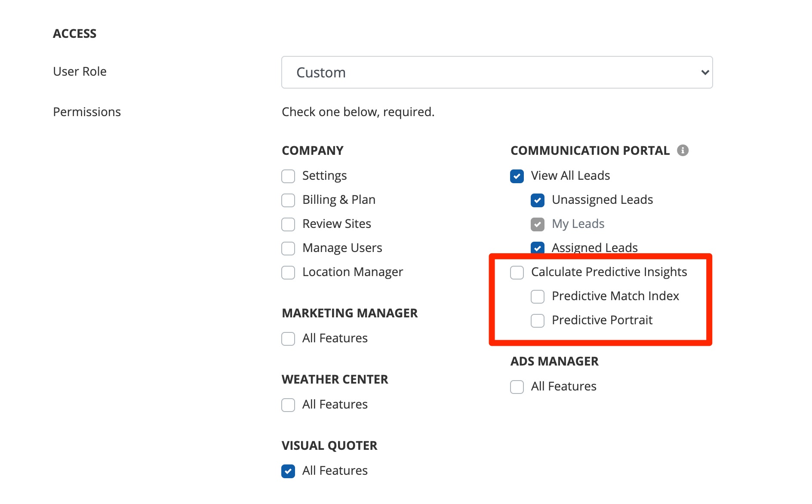Image resolution: width=812 pixels, height=504 pixels.
Task: Open the User Role dropdown
Action: click(496, 72)
